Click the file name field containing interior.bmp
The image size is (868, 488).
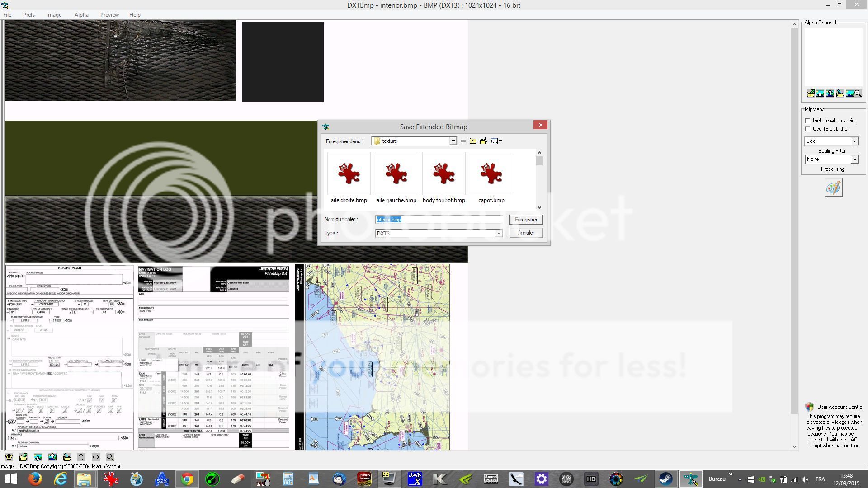pos(439,220)
